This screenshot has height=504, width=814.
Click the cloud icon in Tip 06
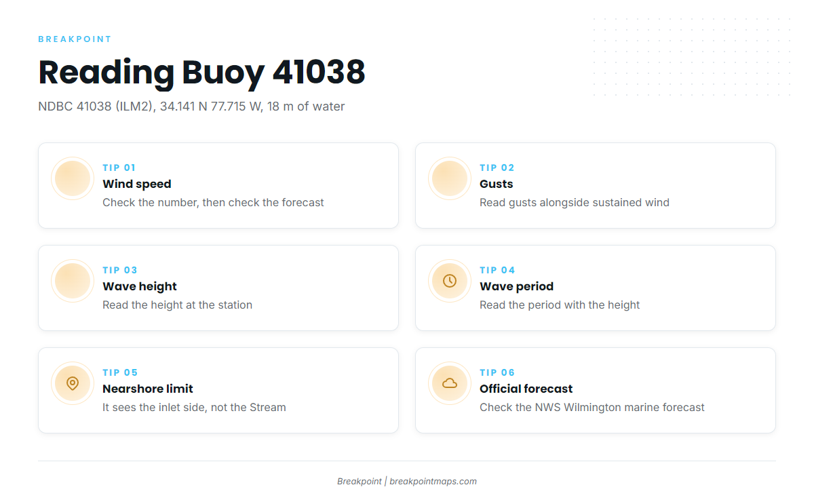click(450, 383)
